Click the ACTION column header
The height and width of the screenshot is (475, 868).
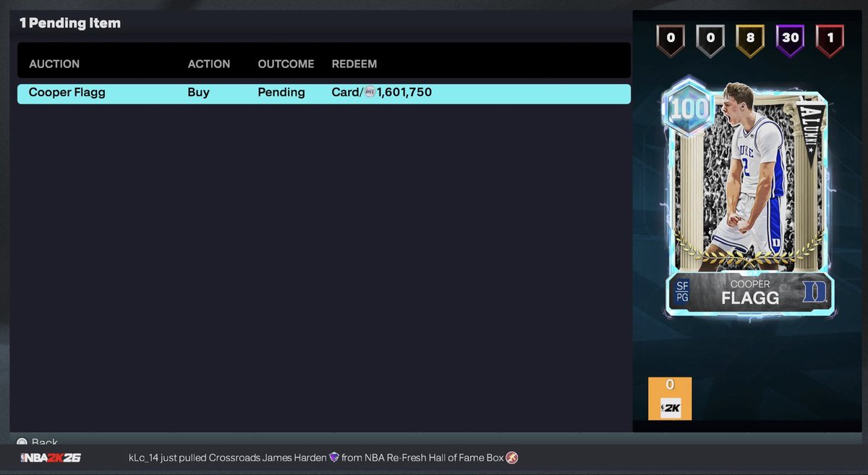[209, 64]
